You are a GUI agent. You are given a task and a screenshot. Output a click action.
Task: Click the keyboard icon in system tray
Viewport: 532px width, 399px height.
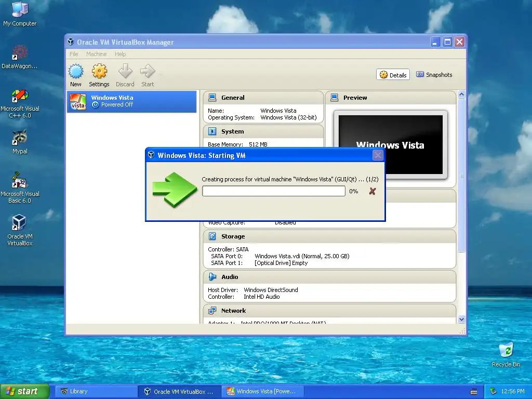[x=474, y=392]
